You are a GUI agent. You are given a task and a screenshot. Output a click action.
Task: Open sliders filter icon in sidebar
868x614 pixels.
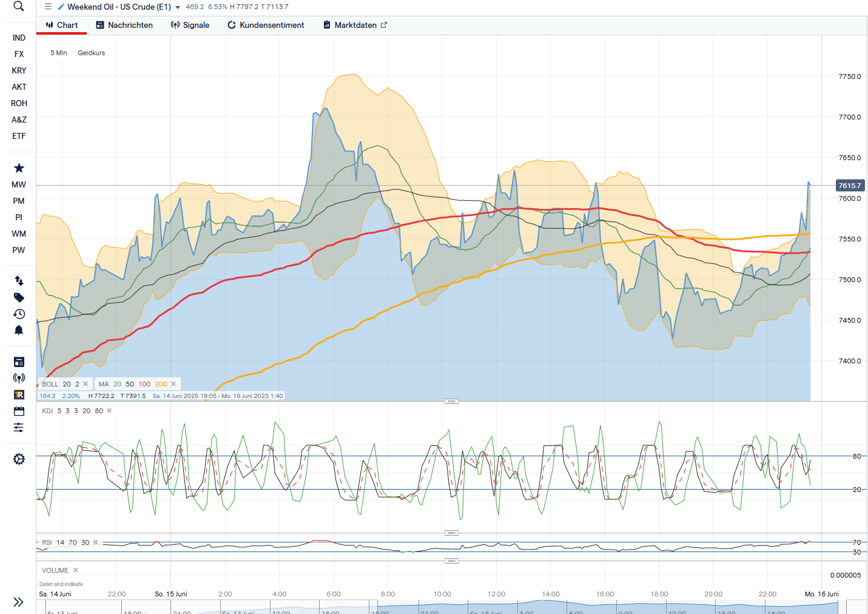point(19,427)
